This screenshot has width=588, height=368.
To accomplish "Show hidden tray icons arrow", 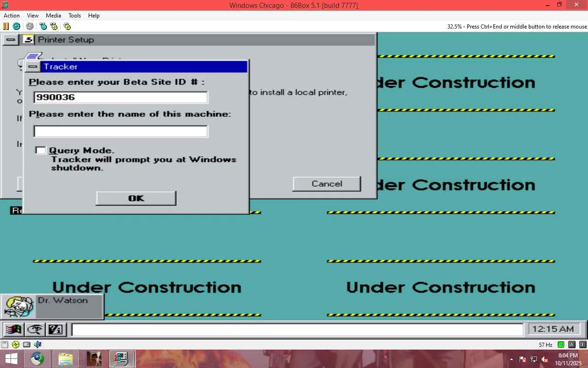I will [x=511, y=359].
